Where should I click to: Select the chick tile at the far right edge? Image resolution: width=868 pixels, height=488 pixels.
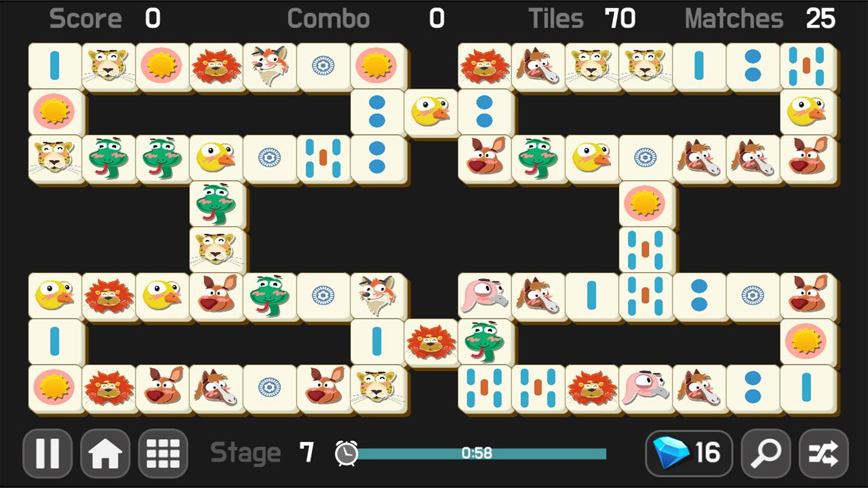[807, 112]
